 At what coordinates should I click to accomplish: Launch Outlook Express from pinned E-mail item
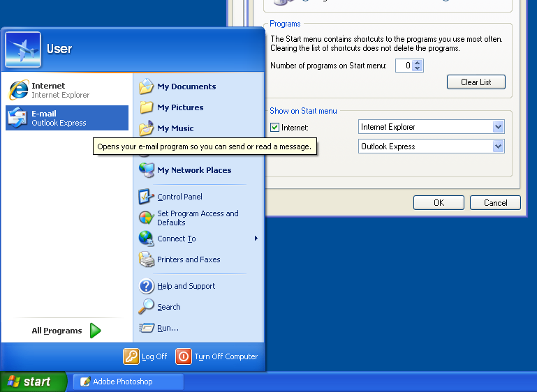[x=67, y=118]
